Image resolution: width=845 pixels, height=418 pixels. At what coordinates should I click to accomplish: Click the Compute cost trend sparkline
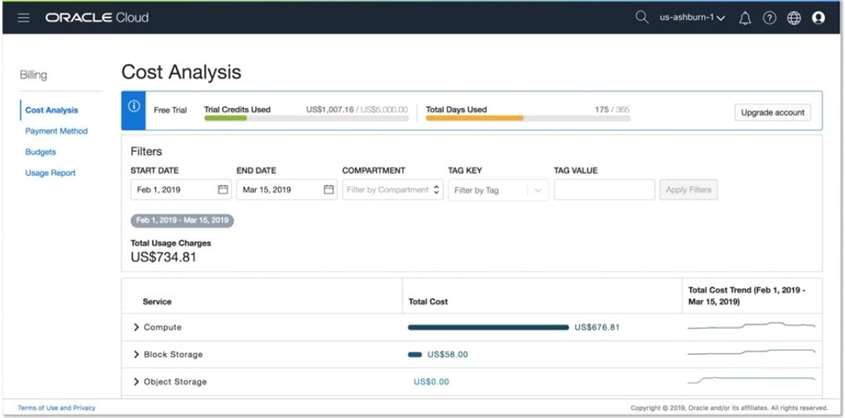tap(752, 325)
